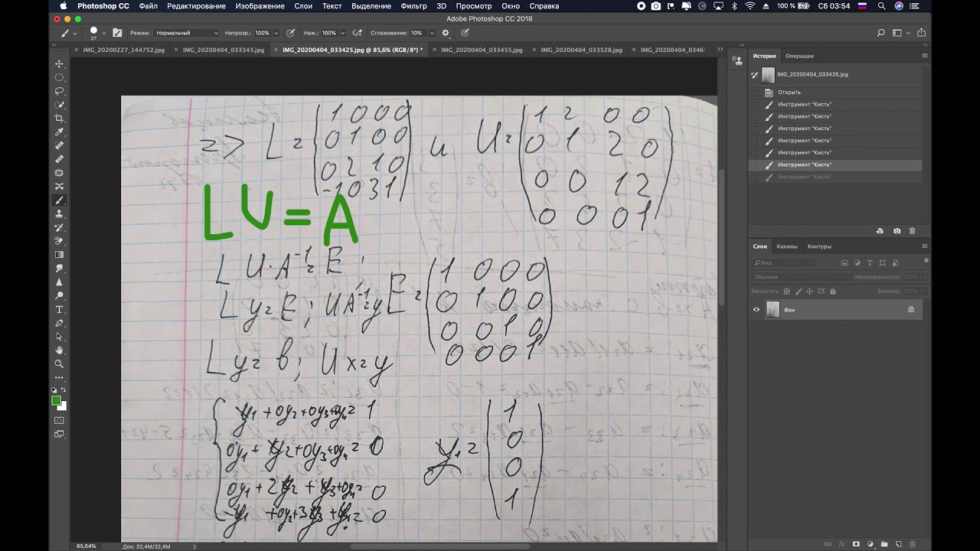Delete layer with Layers panel trash icon

click(x=912, y=544)
